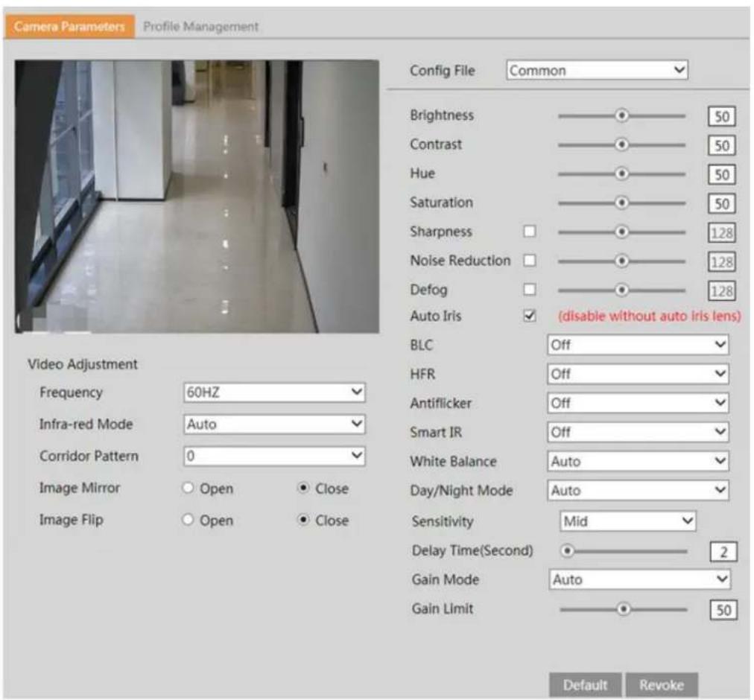Click the Hue value field
The height and width of the screenshot is (700, 754).
tap(722, 174)
